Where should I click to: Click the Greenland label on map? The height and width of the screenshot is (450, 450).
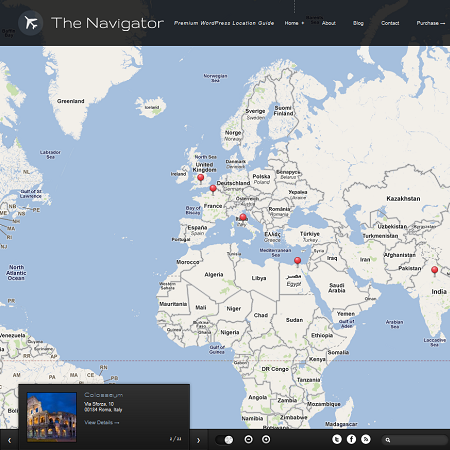coord(71,101)
